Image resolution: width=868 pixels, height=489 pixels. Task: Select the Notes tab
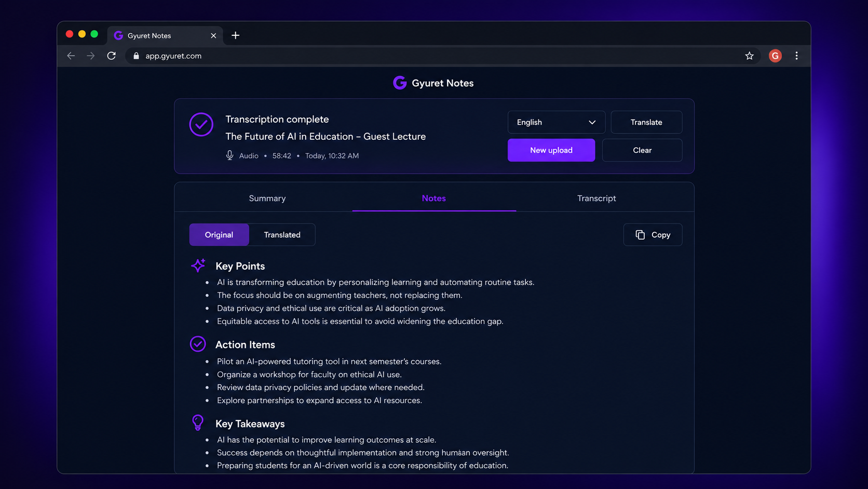tap(434, 198)
